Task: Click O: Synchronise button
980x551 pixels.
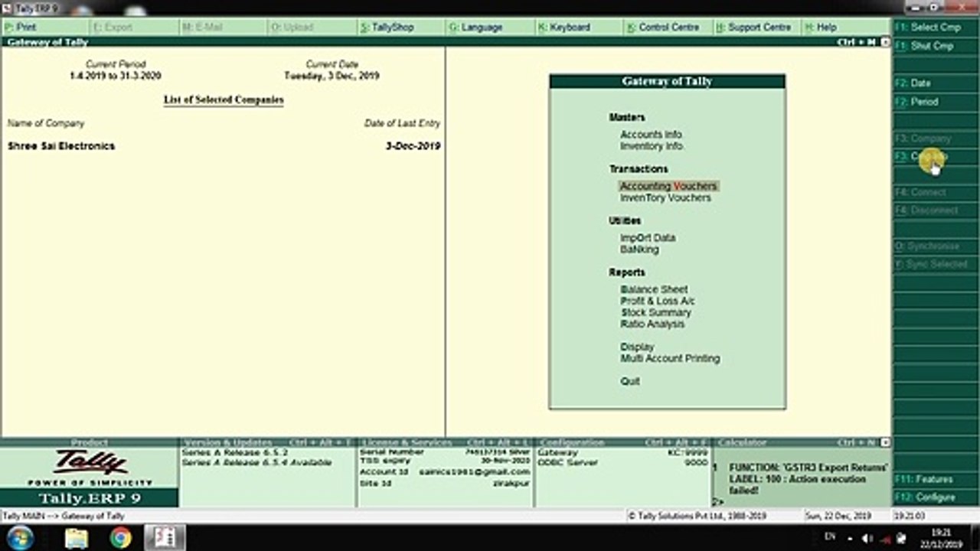Action: tap(936, 246)
